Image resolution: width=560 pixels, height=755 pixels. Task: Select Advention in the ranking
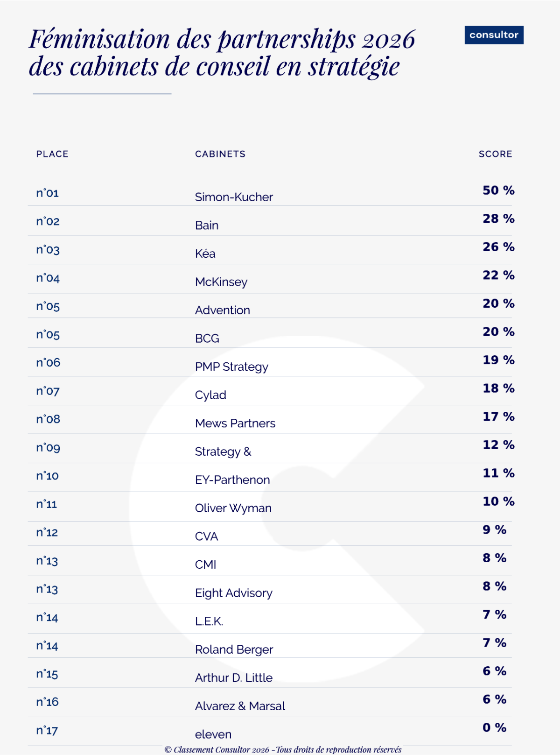[x=223, y=310]
